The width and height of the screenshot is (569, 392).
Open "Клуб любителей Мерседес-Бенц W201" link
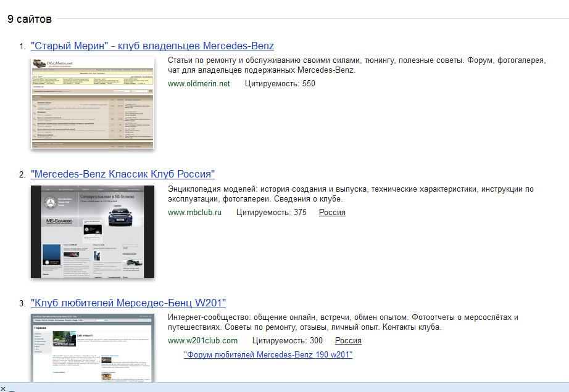(x=128, y=303)
